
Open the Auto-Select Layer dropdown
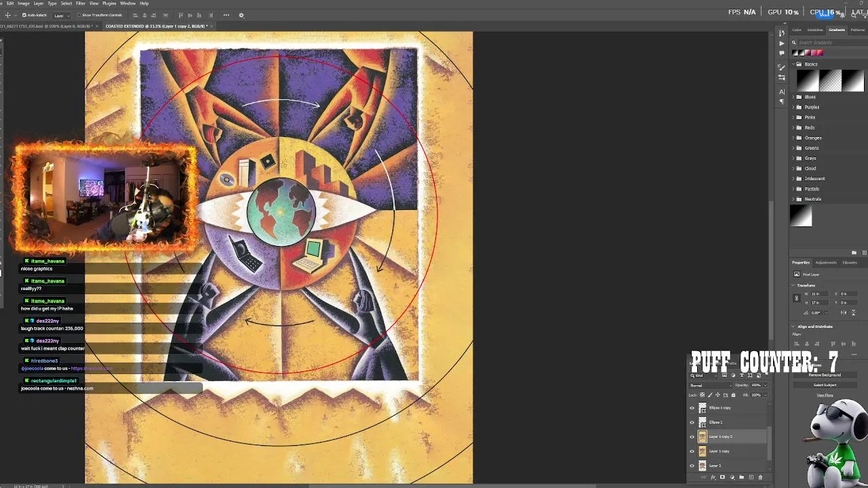click(x=62, y=16)
